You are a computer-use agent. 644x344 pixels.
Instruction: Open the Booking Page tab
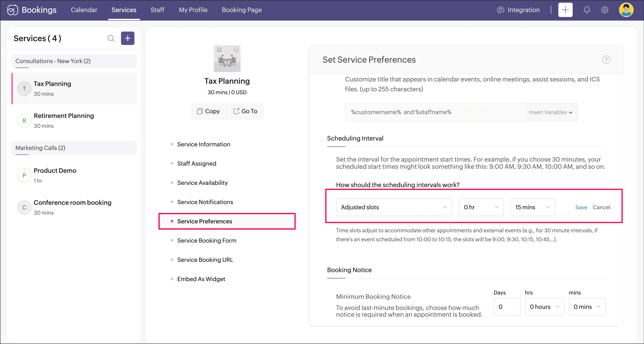click(x=242, y=10)
